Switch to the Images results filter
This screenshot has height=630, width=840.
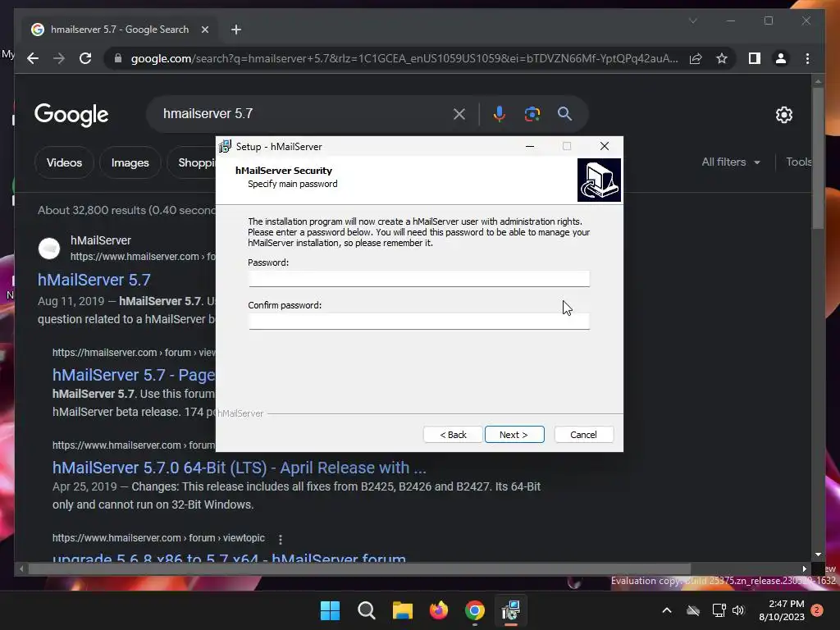coord(130,162)
